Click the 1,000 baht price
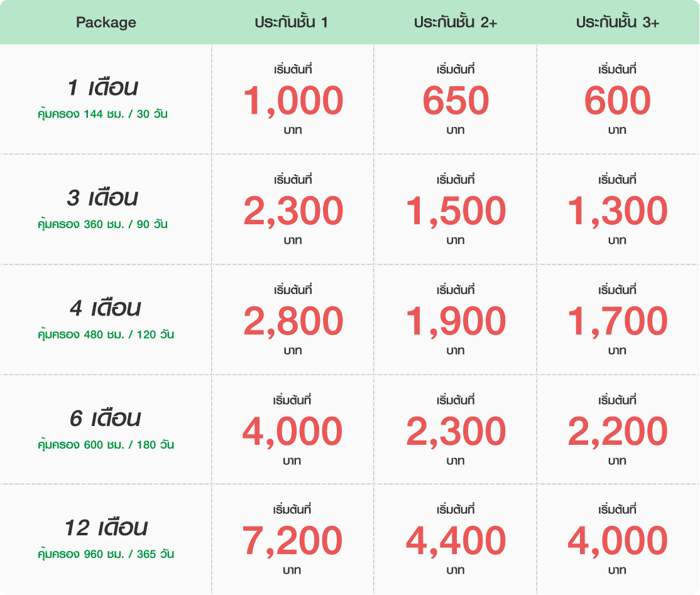700x595 pixels. click(293, 101)
